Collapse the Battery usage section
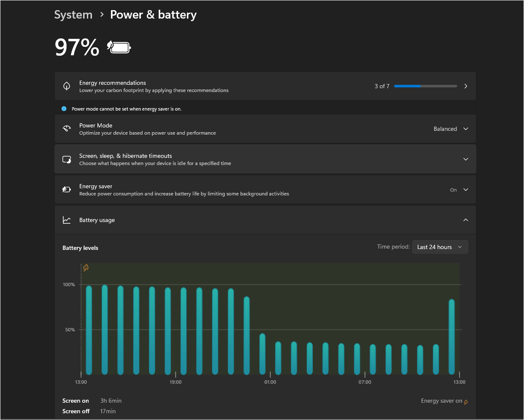Viewport: 524px width, 420px height. point(466,220)
